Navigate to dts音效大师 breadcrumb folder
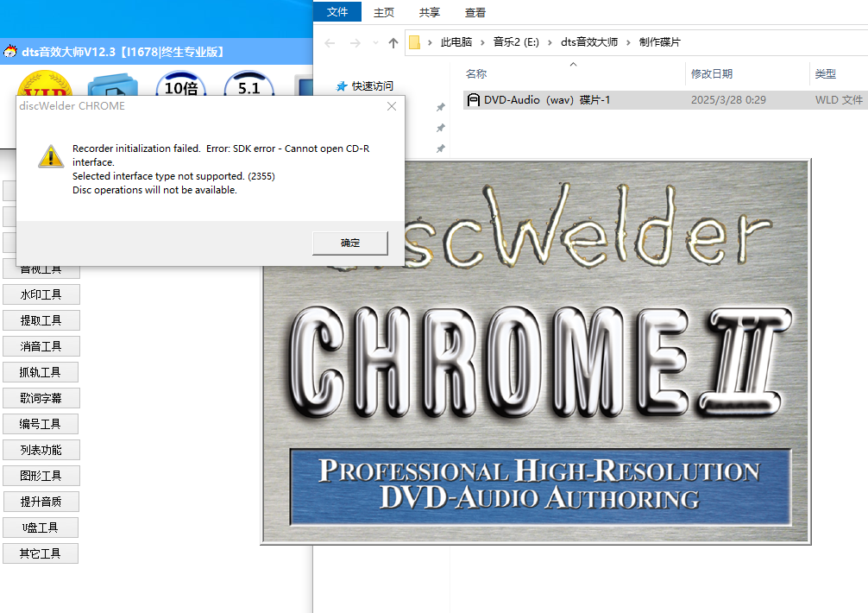 [x=589, y=42]
